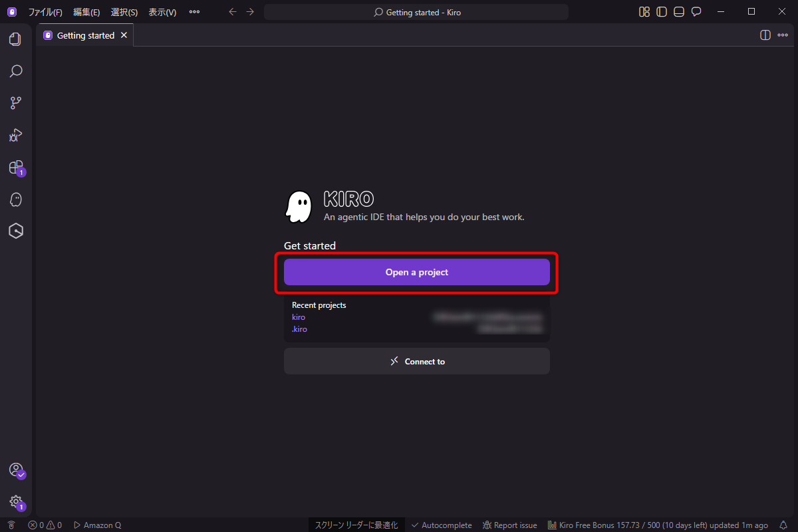
Task: Open the Run and Debug view
Action: pos(16,135)
